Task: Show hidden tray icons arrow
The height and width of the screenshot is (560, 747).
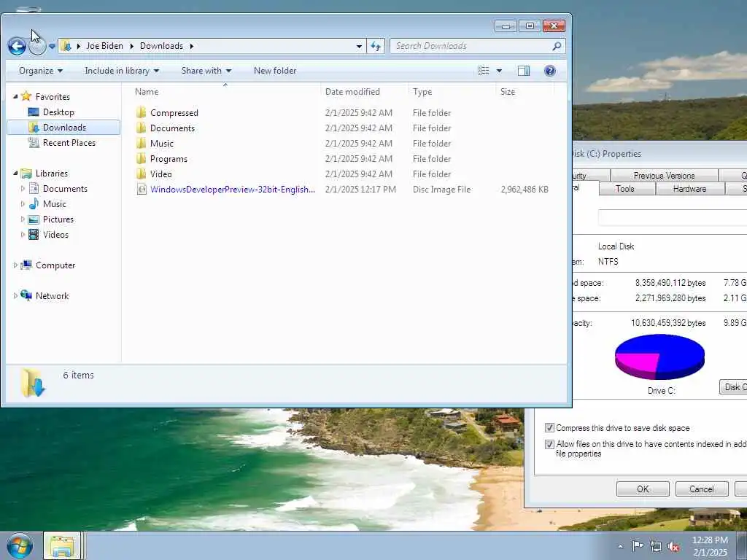Action: tap(620, 546)
